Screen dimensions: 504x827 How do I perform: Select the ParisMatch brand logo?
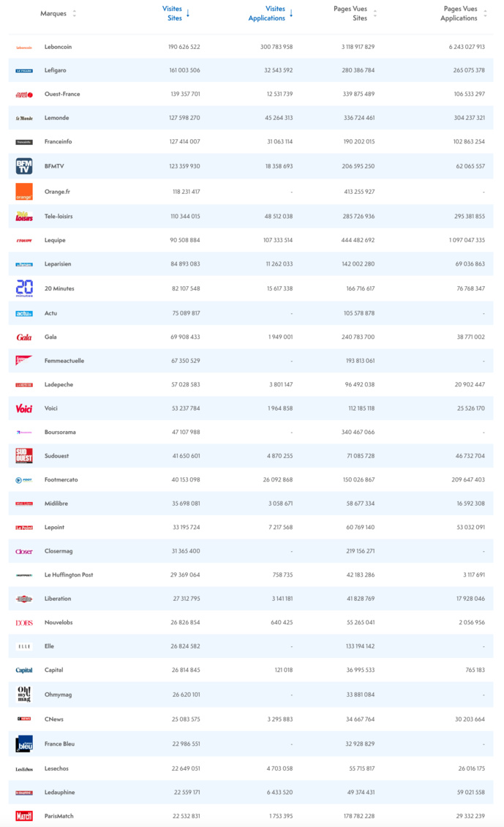pos(23,816)
